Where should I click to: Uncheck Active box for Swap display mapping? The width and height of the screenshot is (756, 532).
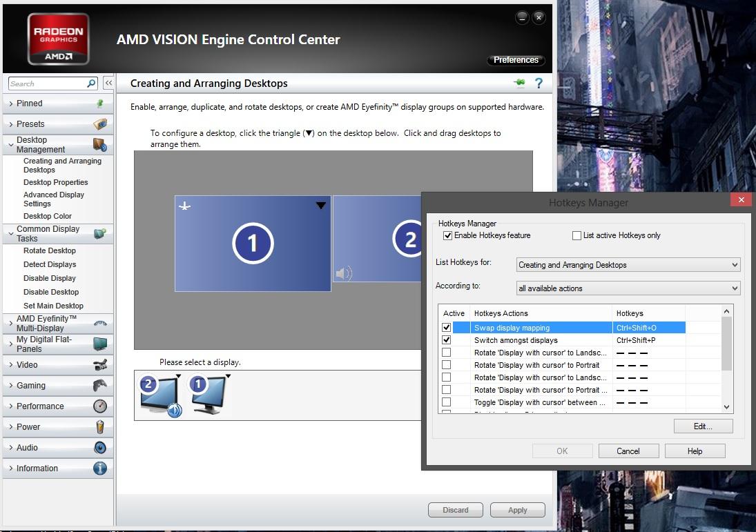tap(447, 327)
